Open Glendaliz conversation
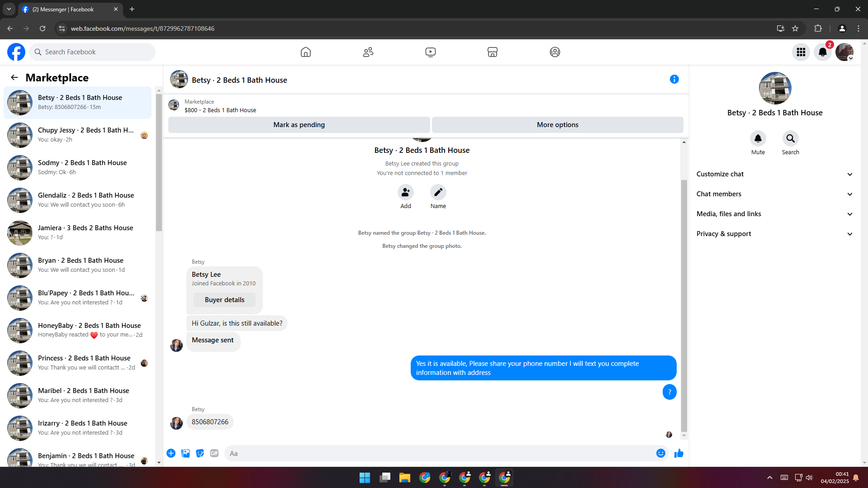 pyautogui.click(x=77, y=200)
